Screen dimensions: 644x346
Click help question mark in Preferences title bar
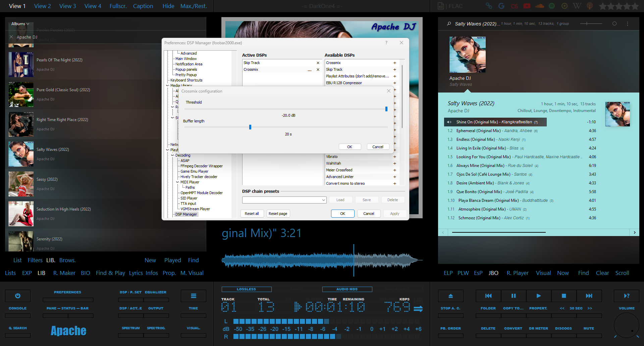(x=386, y=43)
